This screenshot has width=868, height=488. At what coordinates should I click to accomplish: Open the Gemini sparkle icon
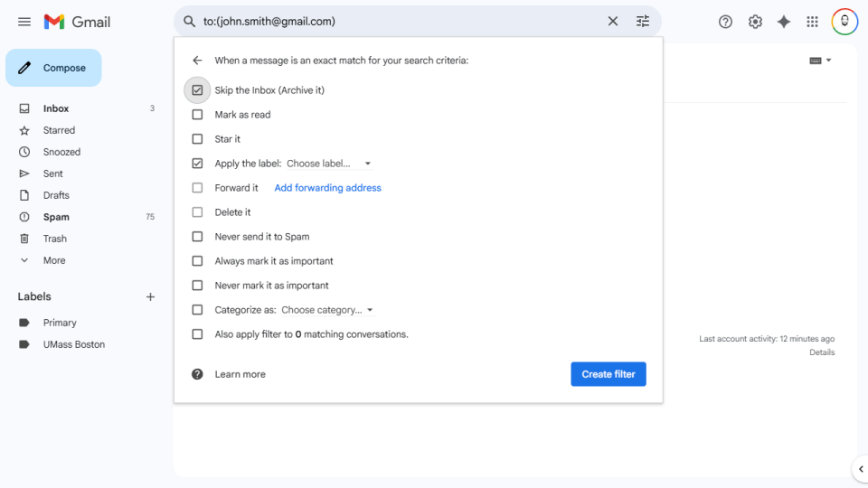coord(784,22)
